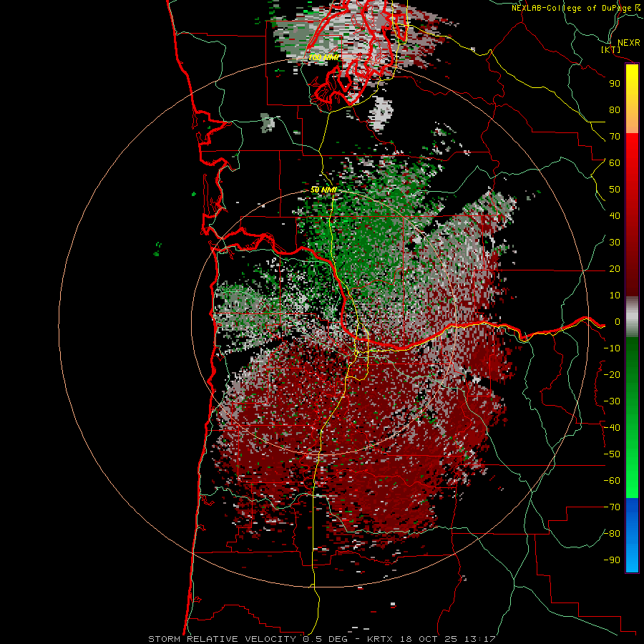Click the -10 scale label
The height and width of the screenshot is (644, 644).
pos(612,348)
